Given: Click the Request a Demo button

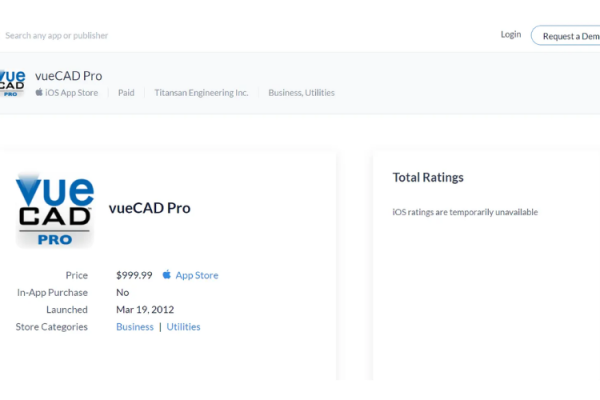Looking at the screenshot, I should [566, 36].
